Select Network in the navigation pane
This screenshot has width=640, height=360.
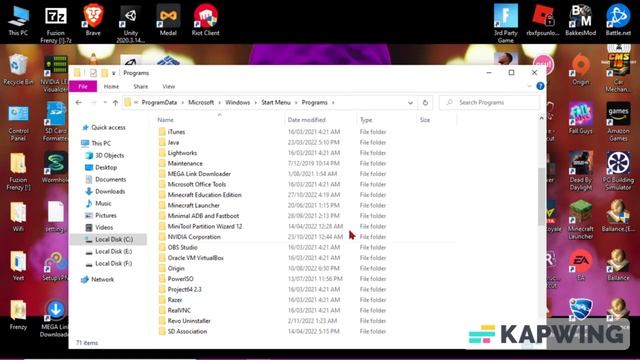(102, 279)
